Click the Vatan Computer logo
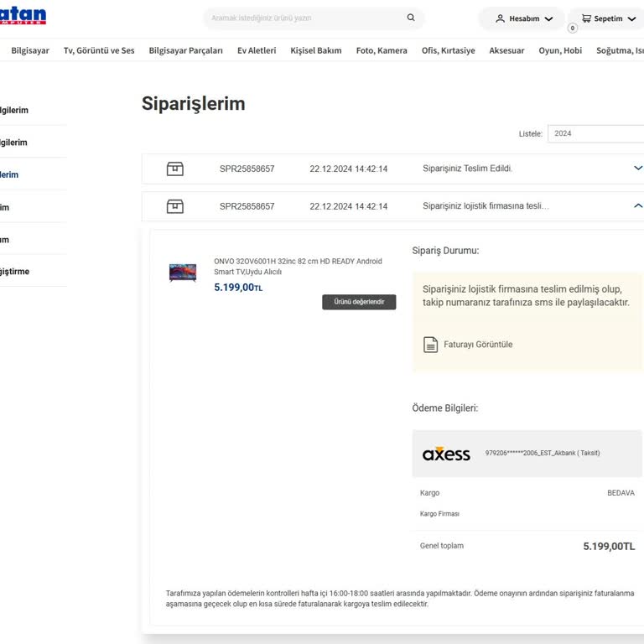The width and height of the screenshot is (644, 644). tap(22, 16)
